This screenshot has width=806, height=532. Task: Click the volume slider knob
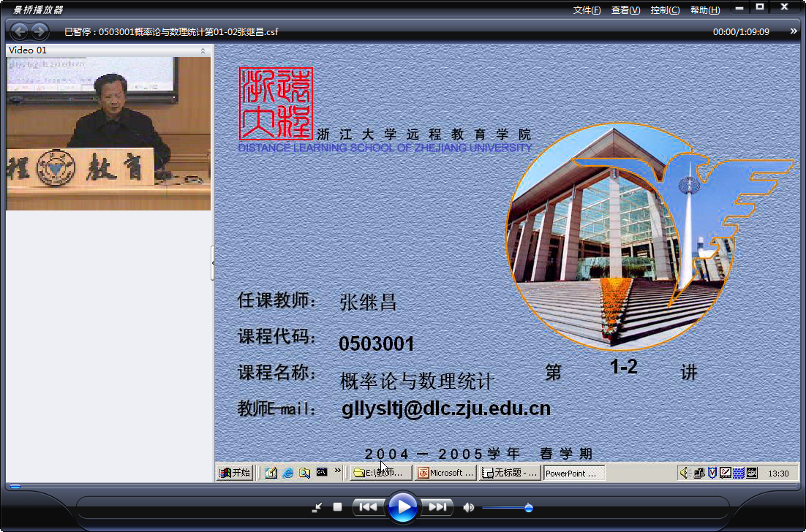528,508
